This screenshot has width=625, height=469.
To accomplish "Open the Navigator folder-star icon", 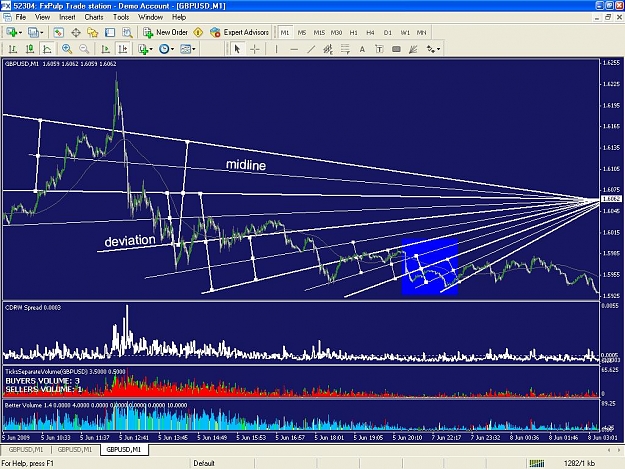I will [93, 33].
